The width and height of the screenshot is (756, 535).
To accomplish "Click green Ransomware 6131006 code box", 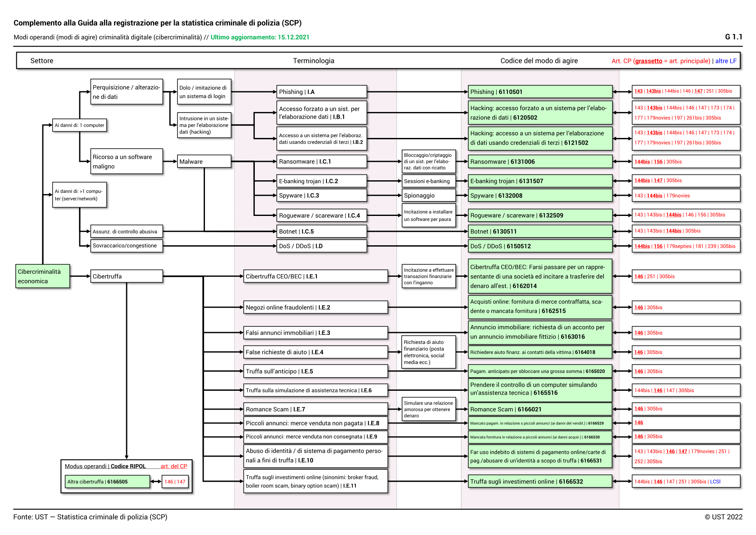I will (x=540, y=161).
